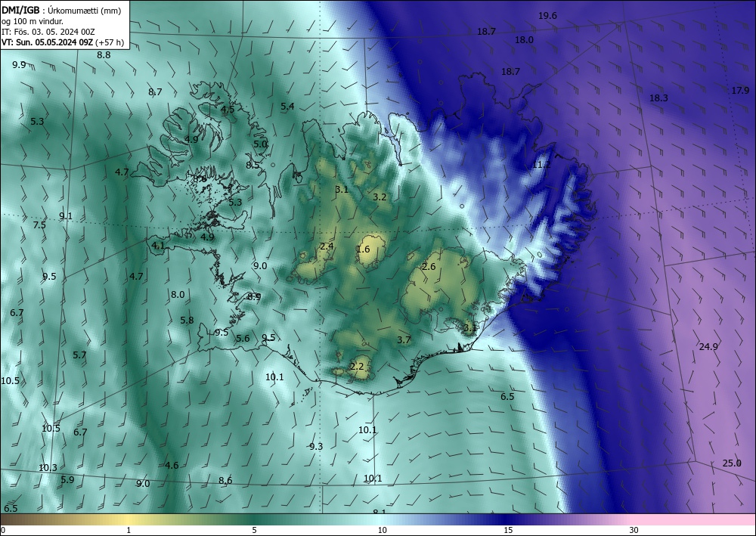756x536 pixels.
Task: Click the map value 8.0
Action: (178, 295)
